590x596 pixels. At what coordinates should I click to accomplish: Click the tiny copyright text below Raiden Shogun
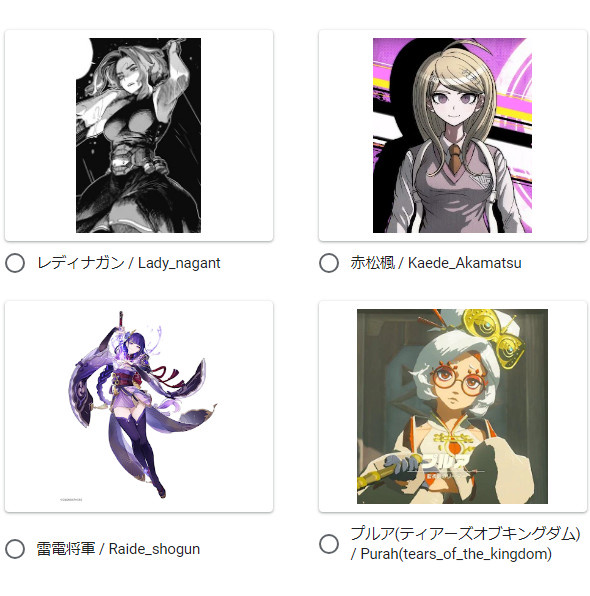point(71,499)
